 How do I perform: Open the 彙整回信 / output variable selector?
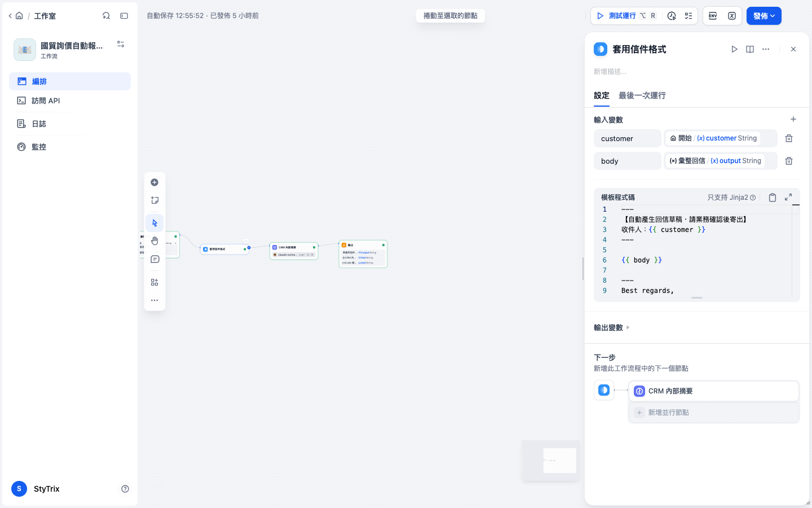pos(721,161)
